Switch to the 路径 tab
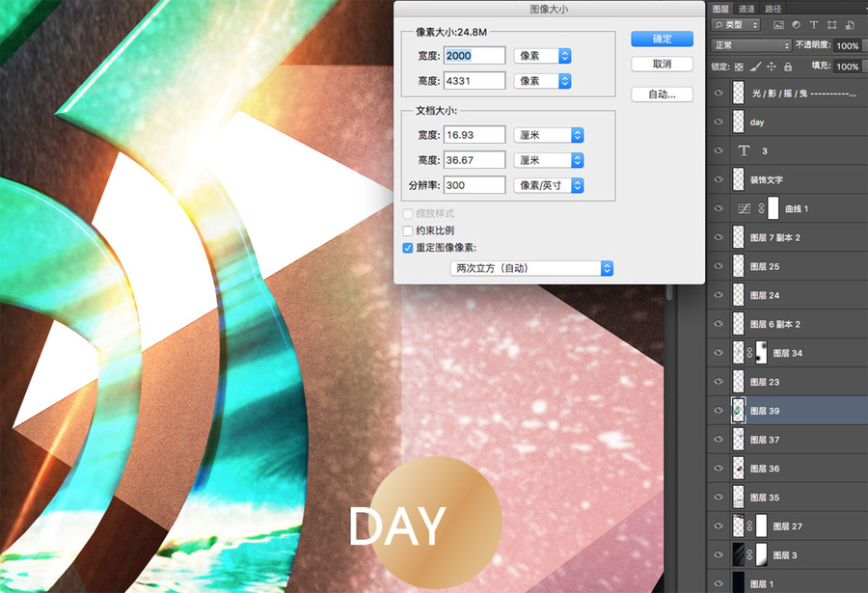Image resolution: width=868 pixels, height=593 pixels. 773,9
